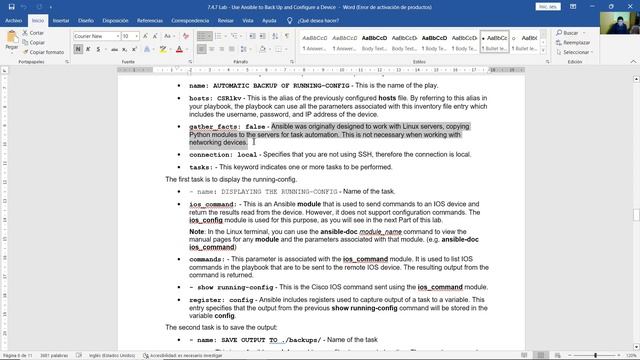Image resolution: width=640 pixels, height=360 pixels.
Task: Align text right
Action: click(x=222, y=49)
